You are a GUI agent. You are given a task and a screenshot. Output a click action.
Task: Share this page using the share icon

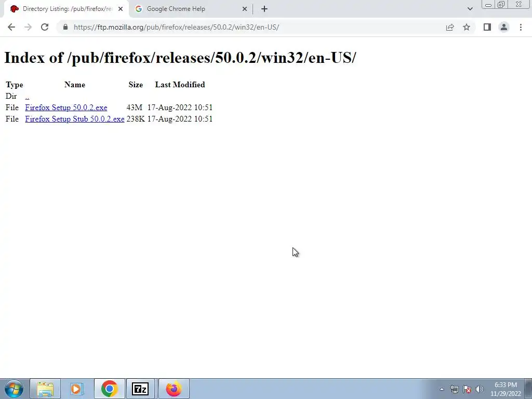click(450, 27)
